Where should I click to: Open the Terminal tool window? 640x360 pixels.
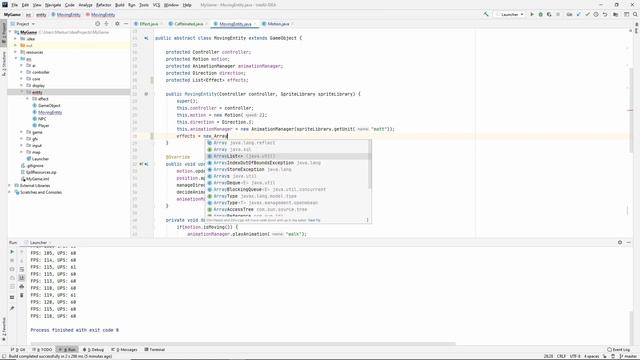154,350
